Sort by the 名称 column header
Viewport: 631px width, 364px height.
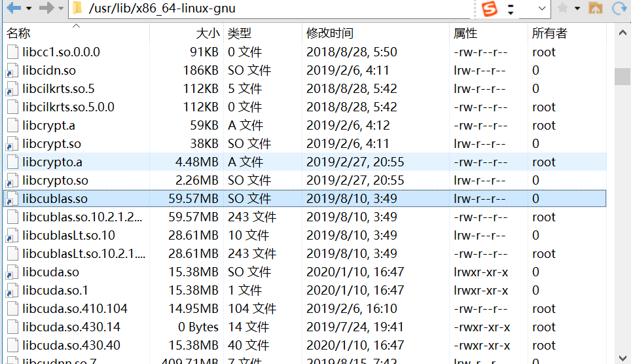(76, 33)
